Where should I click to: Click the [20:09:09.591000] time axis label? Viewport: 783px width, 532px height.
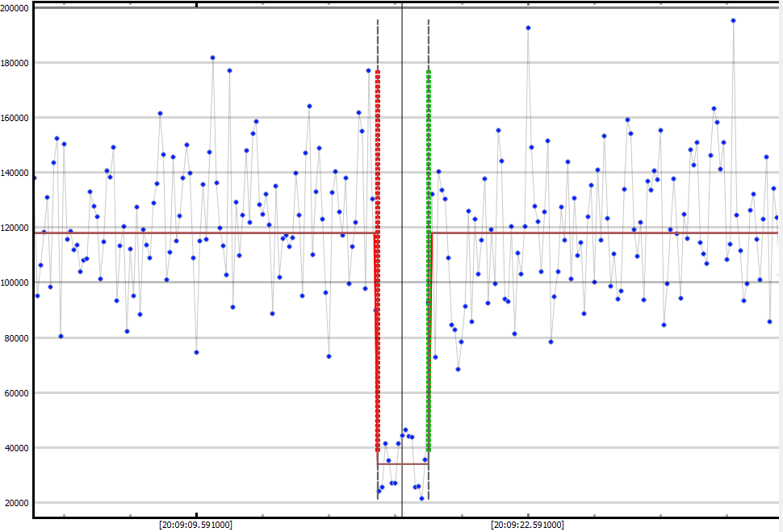[196, 525]
